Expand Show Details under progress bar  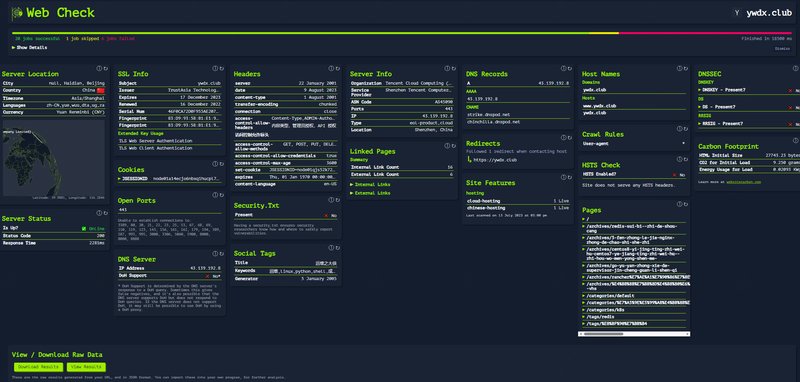click(29, 47)
